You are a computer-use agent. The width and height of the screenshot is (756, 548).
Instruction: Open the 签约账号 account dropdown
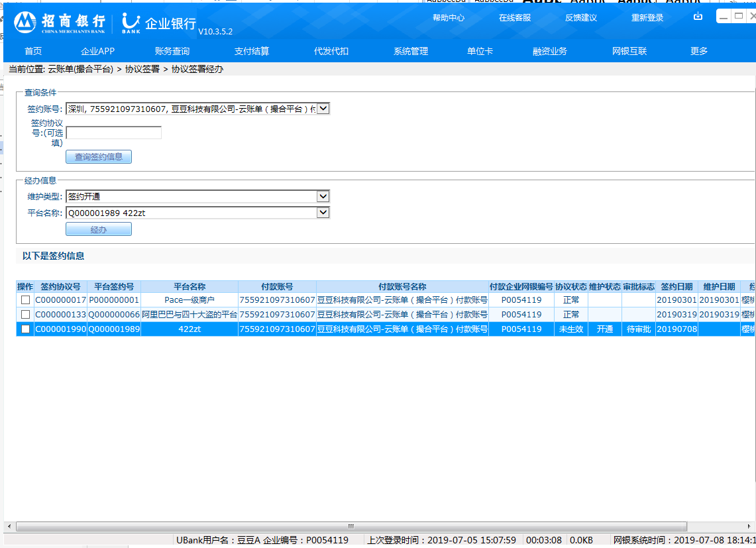(x=323, y=109)
